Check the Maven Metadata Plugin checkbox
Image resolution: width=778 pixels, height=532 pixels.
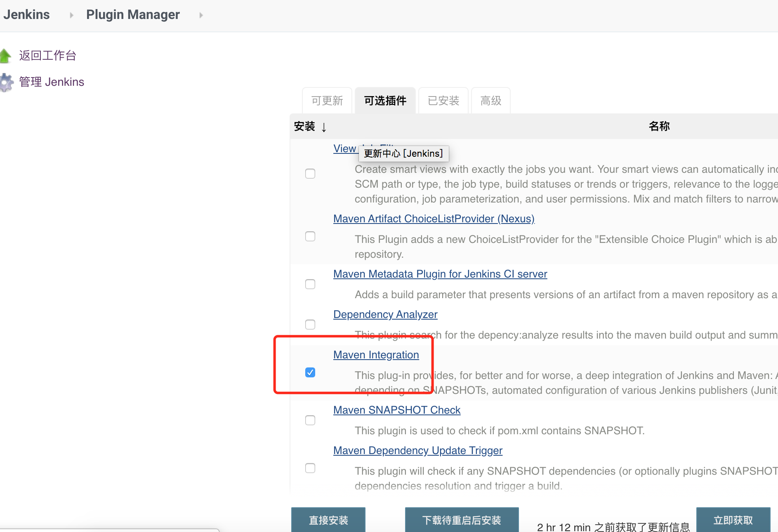(310, 284)
